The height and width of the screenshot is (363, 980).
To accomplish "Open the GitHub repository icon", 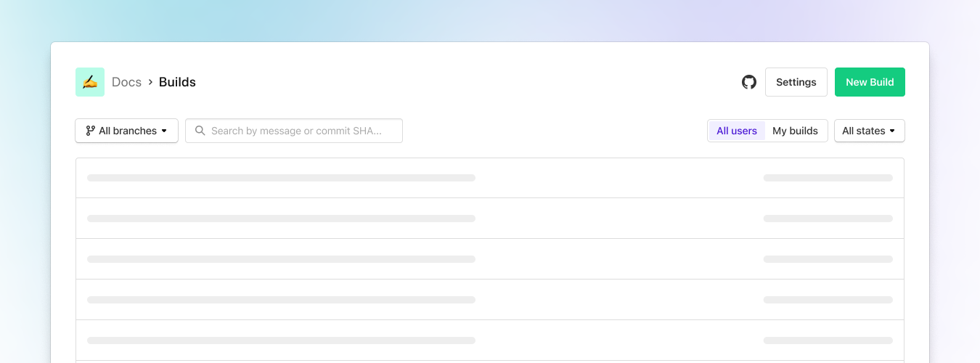I will [749, 82].
